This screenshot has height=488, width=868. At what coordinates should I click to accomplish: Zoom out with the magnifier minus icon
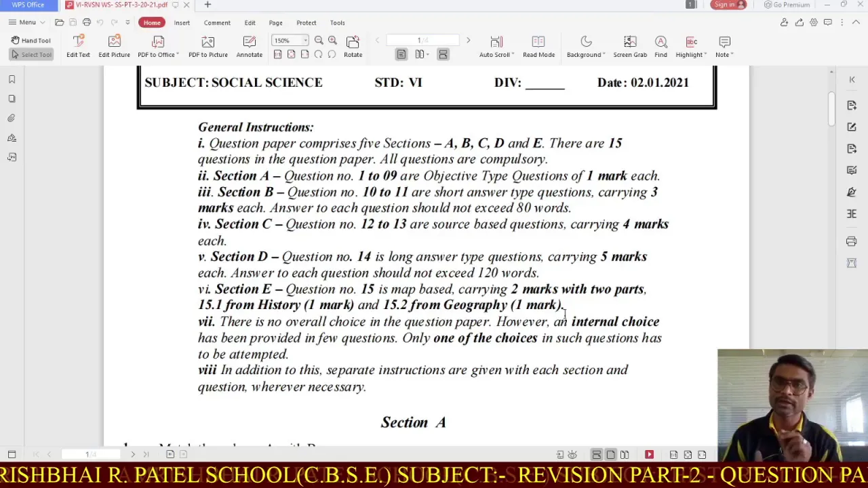(319, 41)
